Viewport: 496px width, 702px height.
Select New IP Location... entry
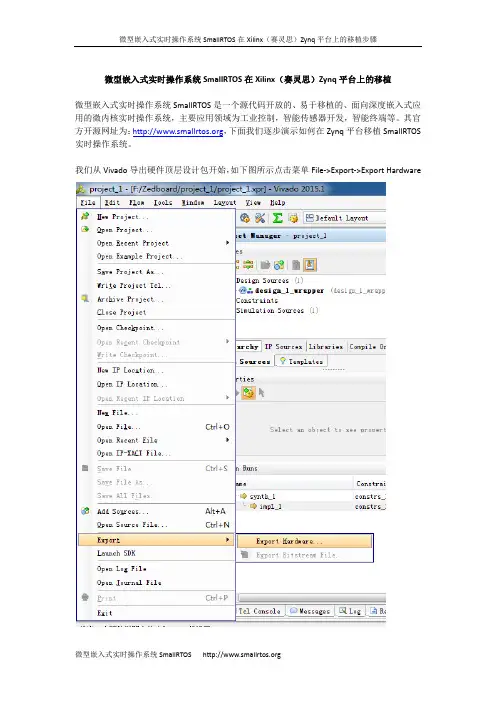(x=156, y=370)
